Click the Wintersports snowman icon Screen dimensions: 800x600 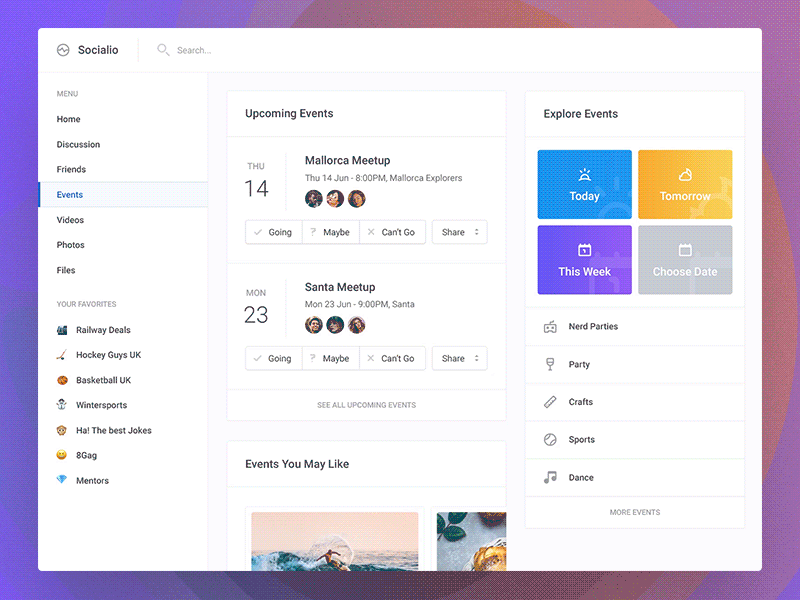coord(62,405)
